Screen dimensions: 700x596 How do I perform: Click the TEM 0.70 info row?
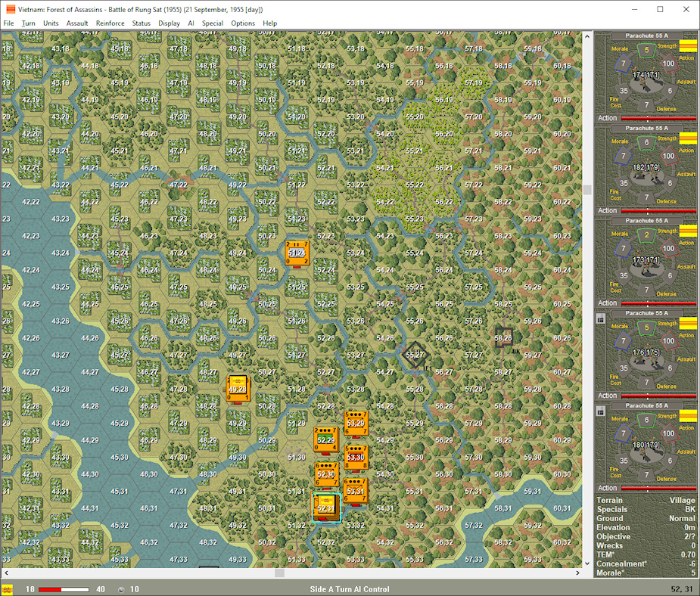click(646, 554)
